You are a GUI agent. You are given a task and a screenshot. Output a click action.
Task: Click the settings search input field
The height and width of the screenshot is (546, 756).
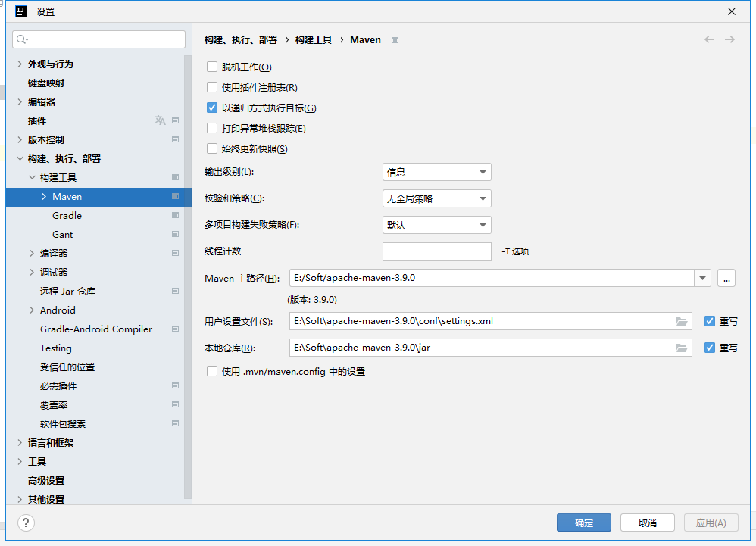click(x=98, y=39)
